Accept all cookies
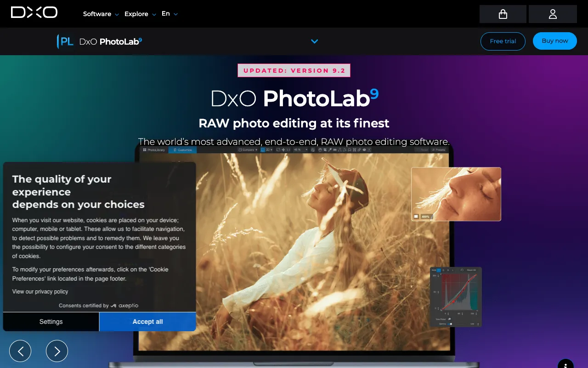Viewport: 588px width, 368px height. tap(147, 322)
